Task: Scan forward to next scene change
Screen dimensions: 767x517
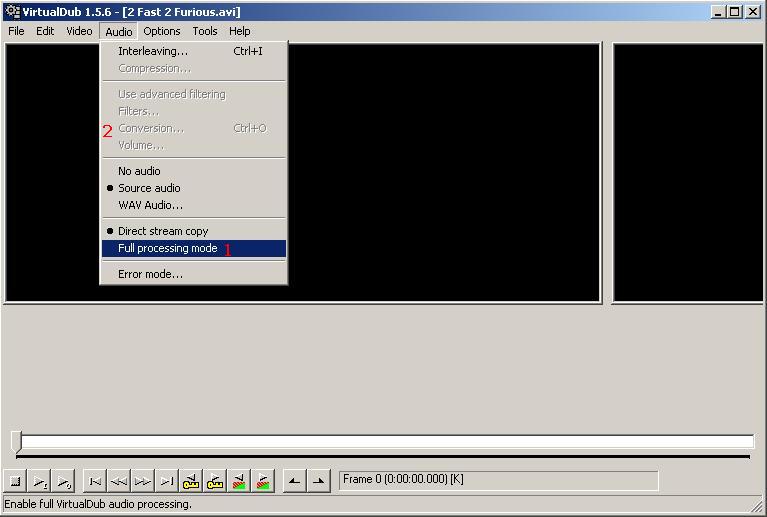Action: click(x=263, y=481)
